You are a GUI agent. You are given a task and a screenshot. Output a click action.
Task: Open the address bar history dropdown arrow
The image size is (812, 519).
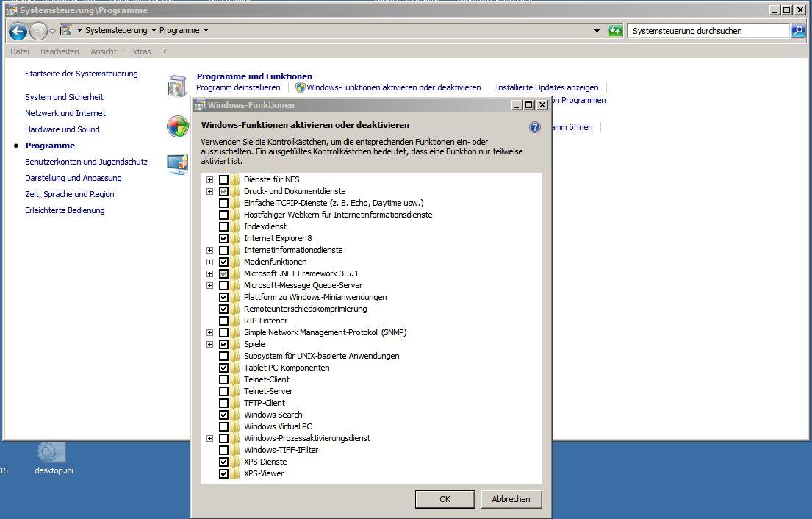[x=597, y=31]
